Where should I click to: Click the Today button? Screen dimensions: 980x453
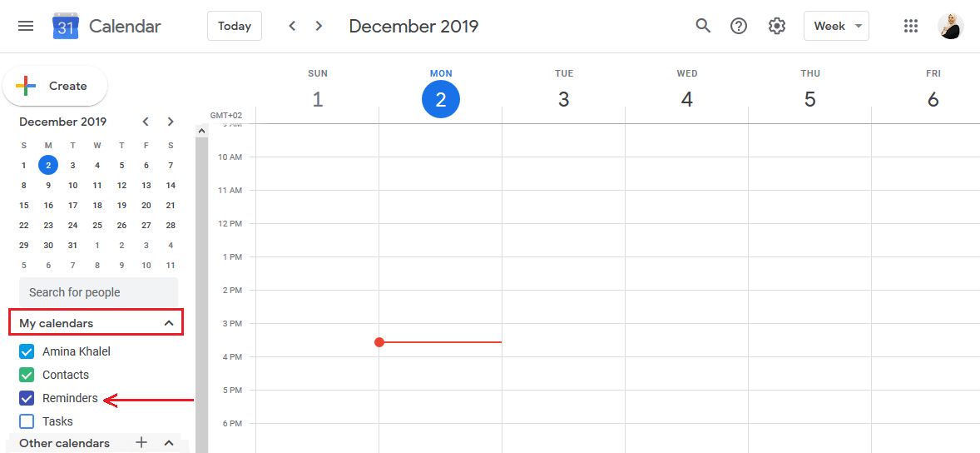tap(235, 27)
